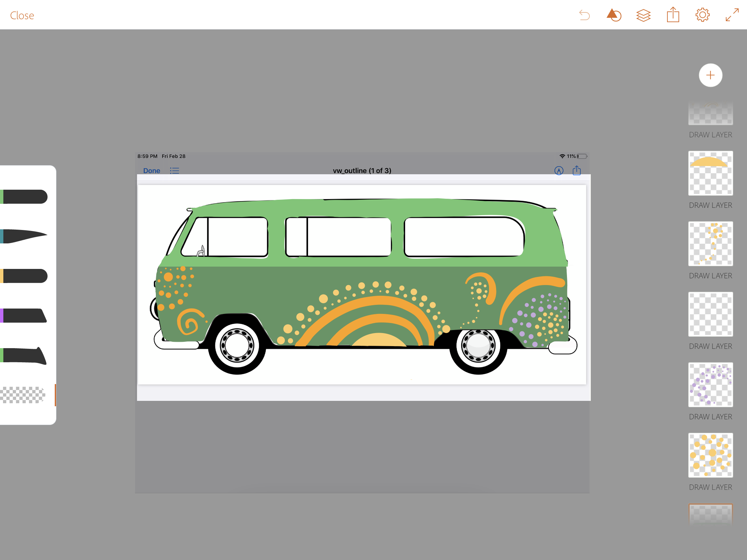Screen dimensions: 747x560
Task: Select the round brush with yellow color
Action: pyautogui.click(x=24, y=276)
